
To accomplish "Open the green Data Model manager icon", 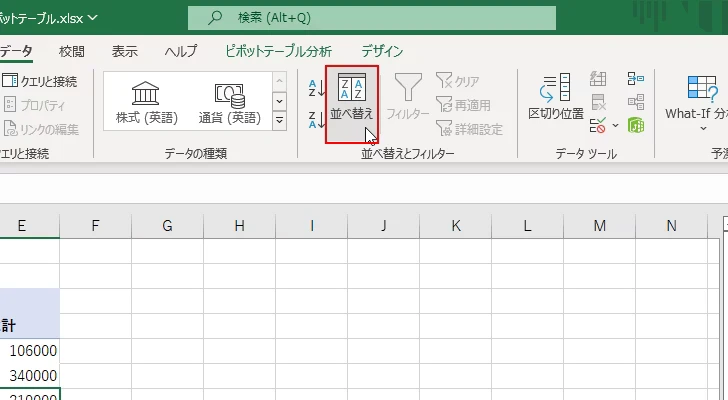I will (x=636, y=126).
